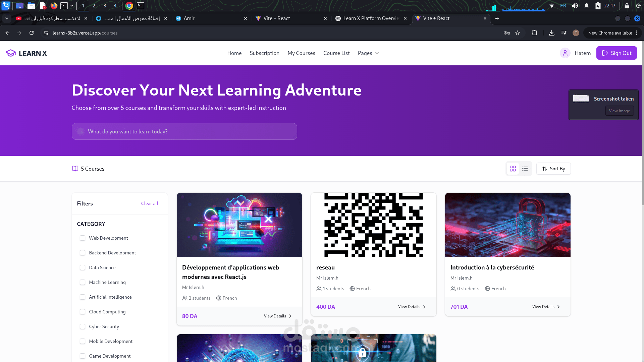644x362 pixels.
Task: Go to Home nav item
Action: point(234,53)
